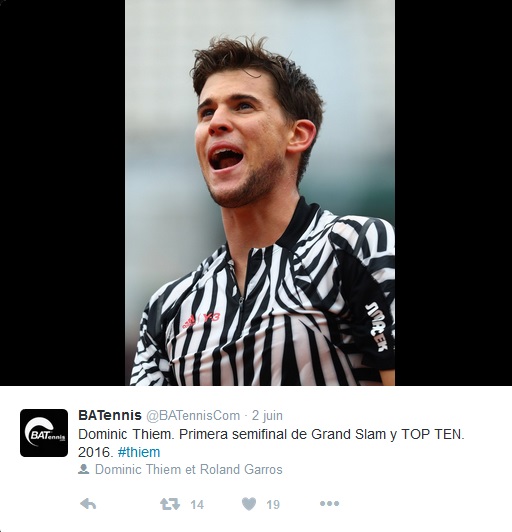Viewport: 512px width, 532px height.
Task: Visit the @BATennisCom handle
Action: tap(193, 415)
